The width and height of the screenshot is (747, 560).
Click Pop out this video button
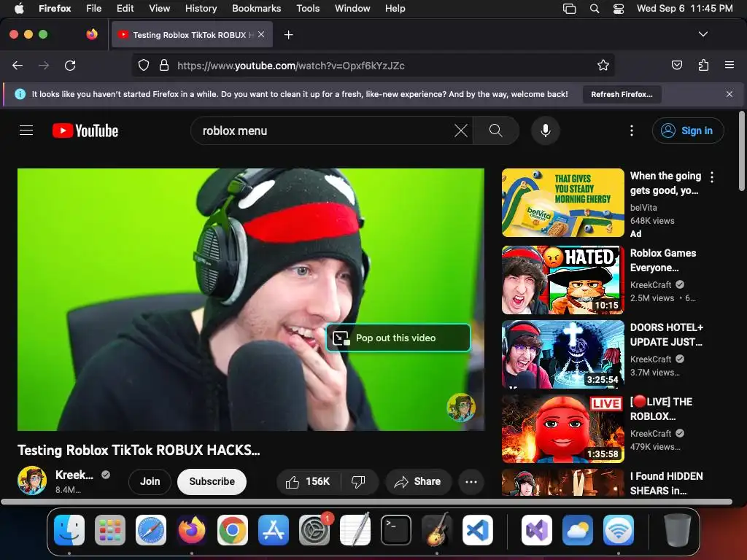[x=398, y=338]
